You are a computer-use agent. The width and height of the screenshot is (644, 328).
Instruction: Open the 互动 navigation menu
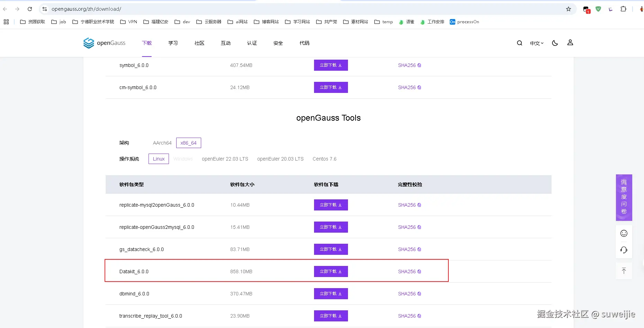pyautogui.click(x=226, y=43)
